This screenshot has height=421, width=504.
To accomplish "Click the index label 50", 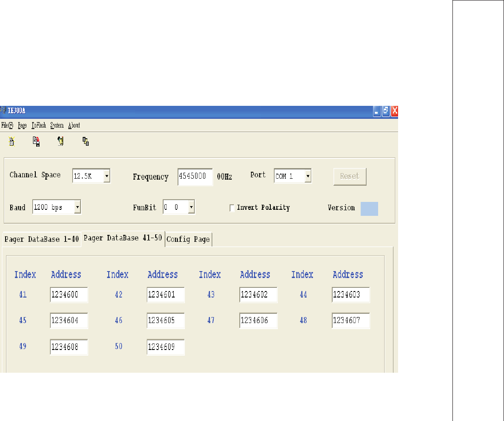I will (x=118, y=346).
